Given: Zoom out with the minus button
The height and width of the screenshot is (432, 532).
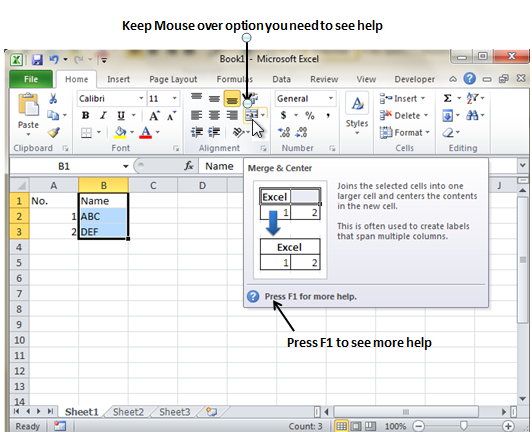Looking at the screenshot, I should [419, 426].
